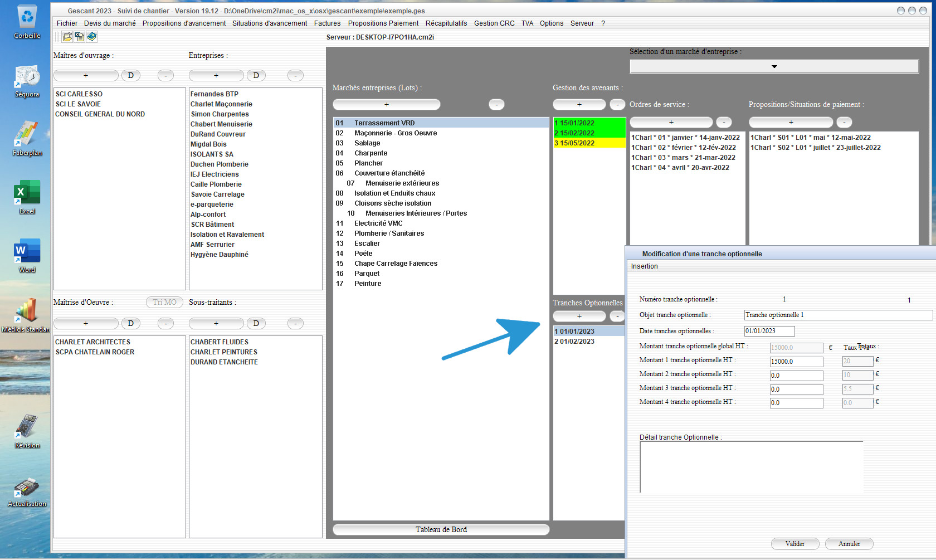Screen dimensions: 936x560
Task: Click the Tri MO button
Action: [164, 302]
